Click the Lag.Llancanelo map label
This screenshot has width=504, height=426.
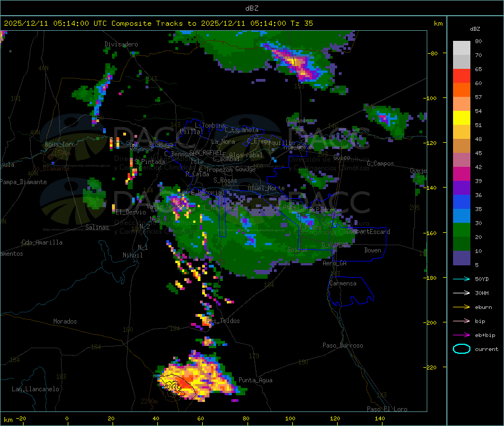[x=35, y=389]
